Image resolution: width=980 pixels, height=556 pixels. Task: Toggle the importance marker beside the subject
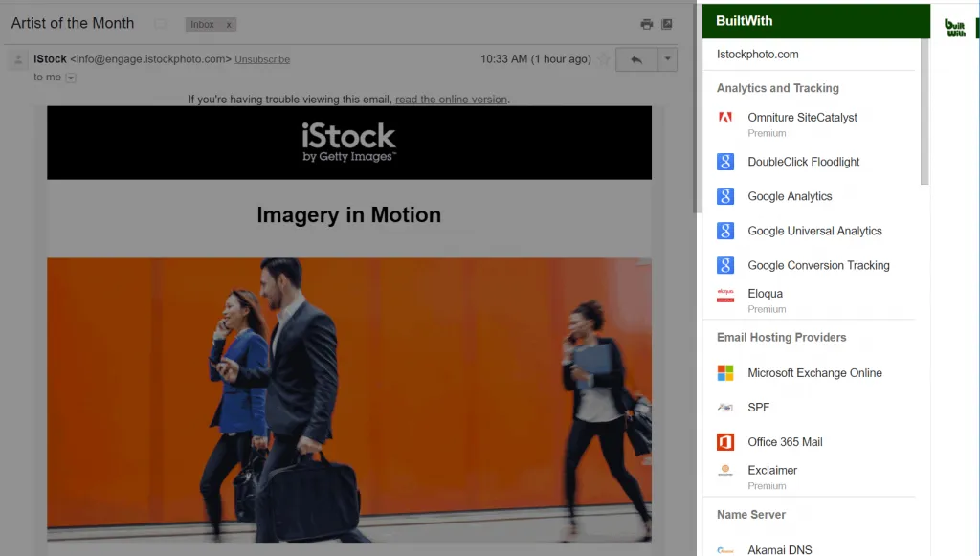(160, 24)
